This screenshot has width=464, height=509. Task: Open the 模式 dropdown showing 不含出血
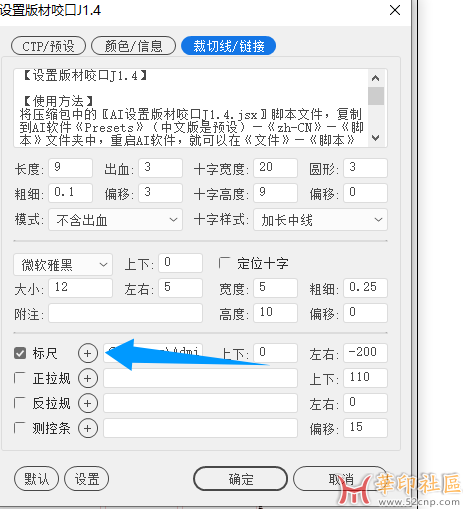pos(116,220)
